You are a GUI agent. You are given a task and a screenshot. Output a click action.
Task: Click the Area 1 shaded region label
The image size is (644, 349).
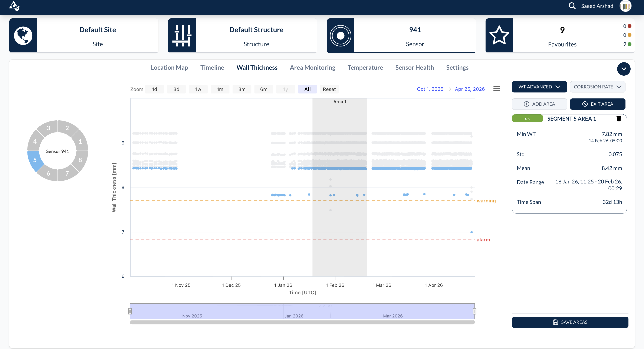pyautogui.click(x=339, y=102)
